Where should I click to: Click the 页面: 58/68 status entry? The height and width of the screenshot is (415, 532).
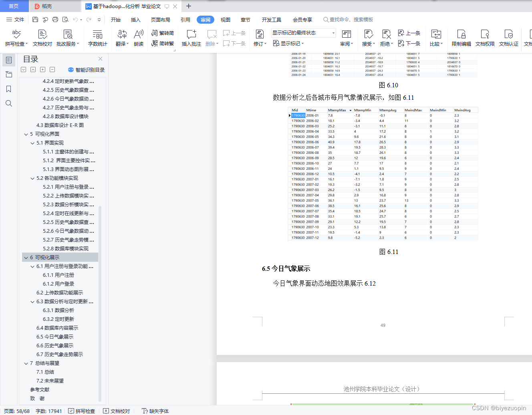17,411
